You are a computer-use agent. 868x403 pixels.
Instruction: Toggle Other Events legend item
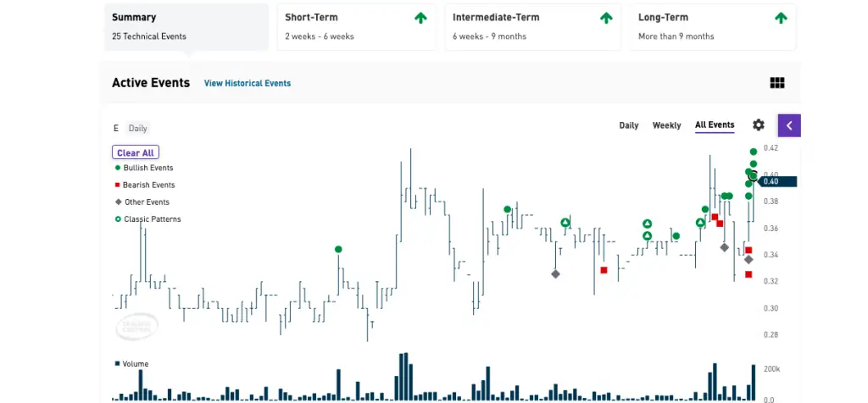(x=142, y=201)
